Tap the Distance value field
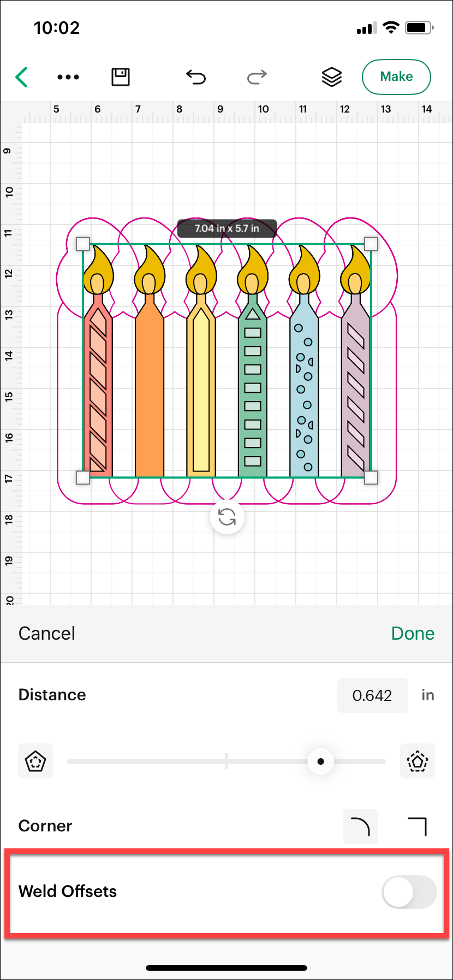This screenshot has width=453, height=980. click(x=372, y=695)
